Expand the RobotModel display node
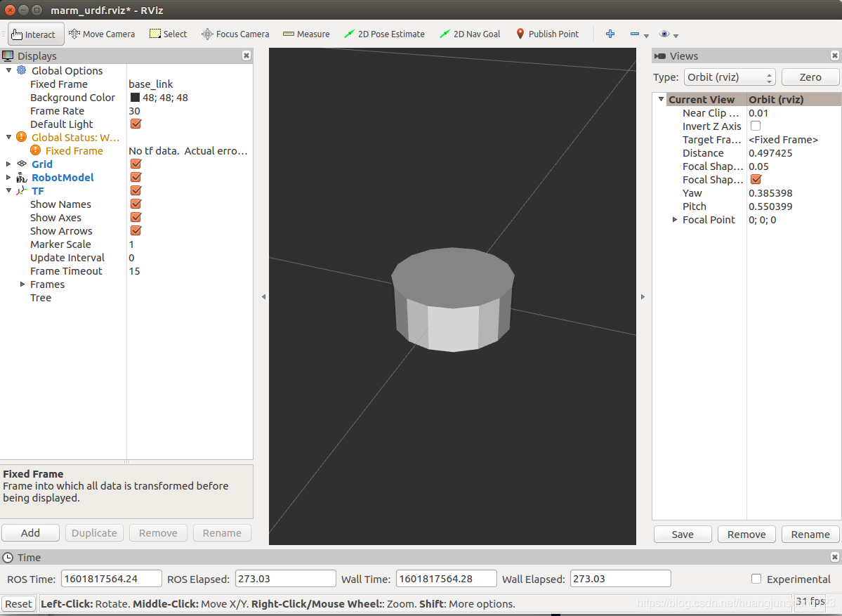The width and height of the screenshot is (842, 616). click(8, 177)
